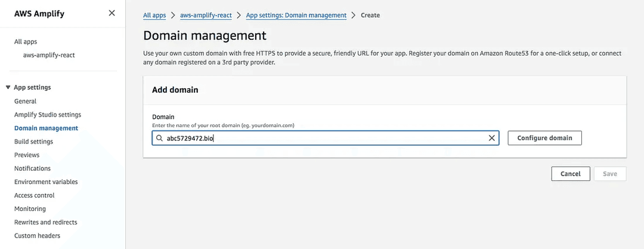Open All apps in the sidebar
The image size is (644, 249).
click(x=26, y=42)
